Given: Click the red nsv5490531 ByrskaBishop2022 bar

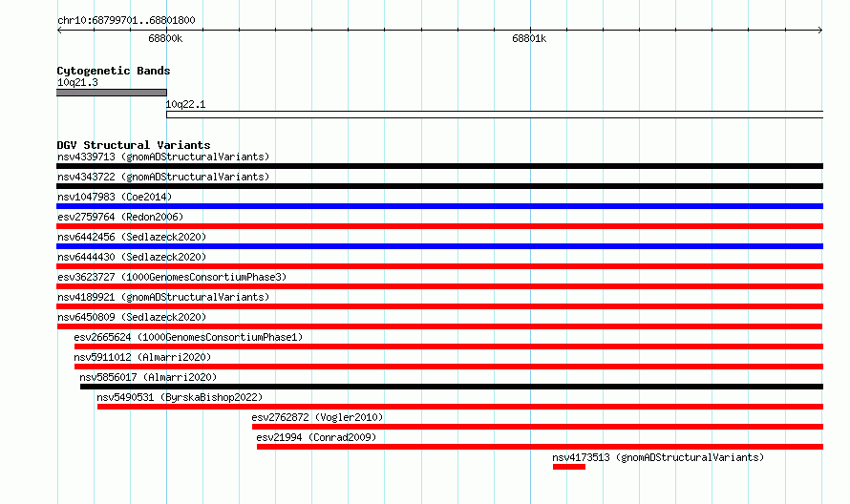Looking at the screenshot, I should coord(460,407).
